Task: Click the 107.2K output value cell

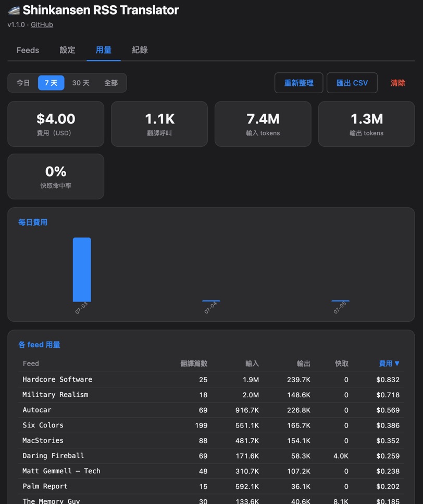Action: [x=299, y=471]
